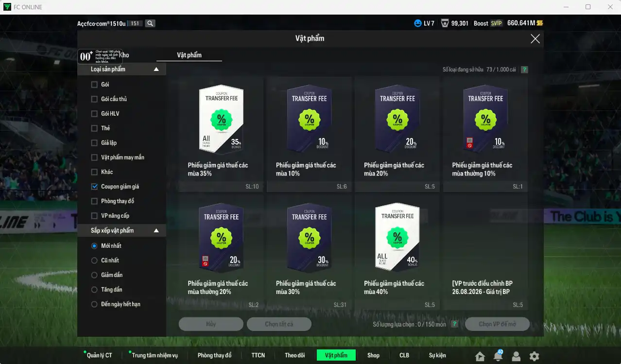The image size is (621, 364).
Task: Click the coin icon next to 660.641M
Action: pos(540,23)
